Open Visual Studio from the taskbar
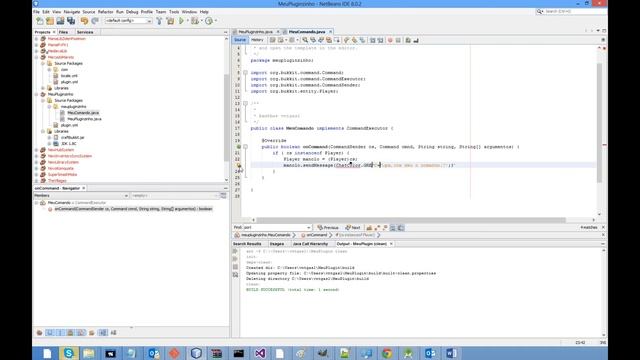 click(x=260, y=353)
